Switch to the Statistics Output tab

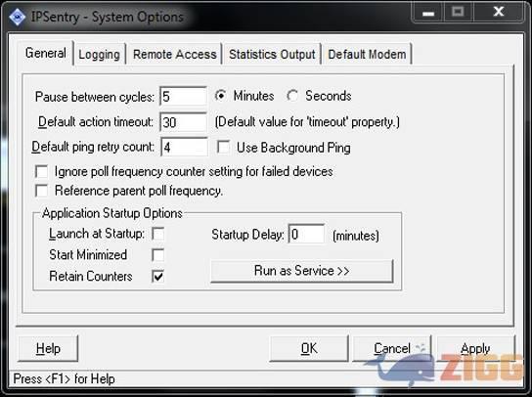click(272, 55)
